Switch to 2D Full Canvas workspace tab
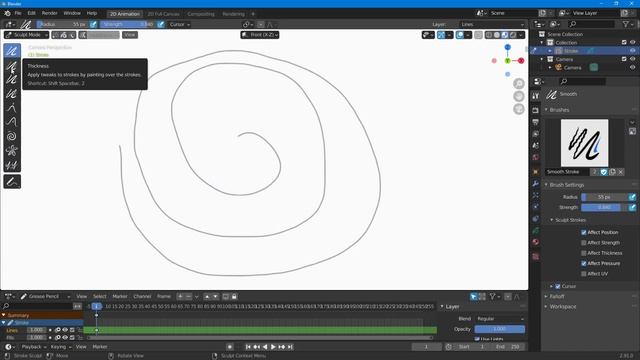Image resolution: width=640 pixels, height=360 pixels. (x=163, y=14)
